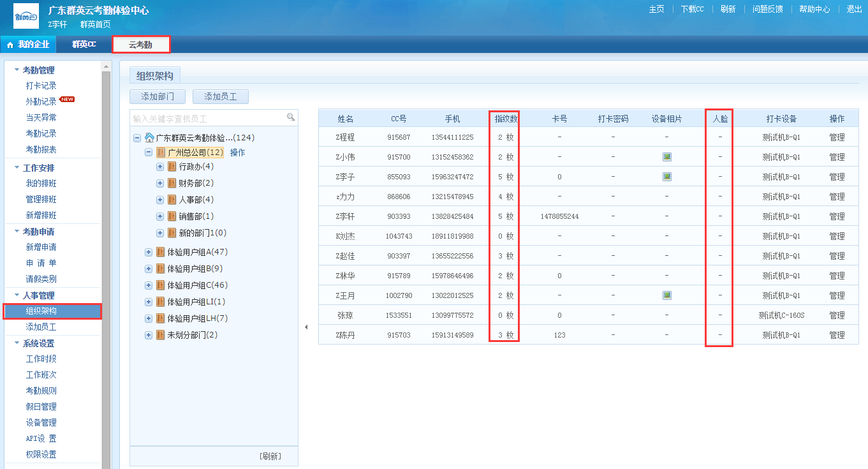
Task: Click the 人事部 department icon
Action: click(172, 200)
